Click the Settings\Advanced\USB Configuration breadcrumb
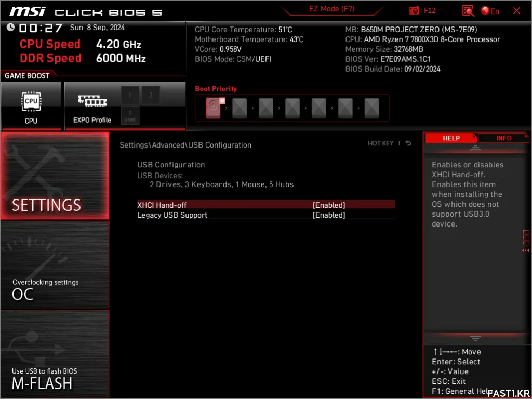This screenshot has width=532, height=399. (x=185, y=145)
